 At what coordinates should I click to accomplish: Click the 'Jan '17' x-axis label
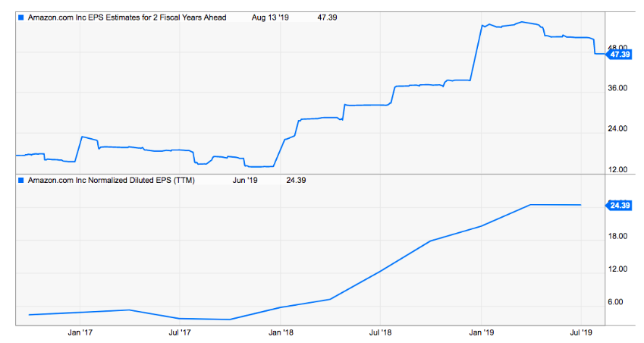pos(80,332)
